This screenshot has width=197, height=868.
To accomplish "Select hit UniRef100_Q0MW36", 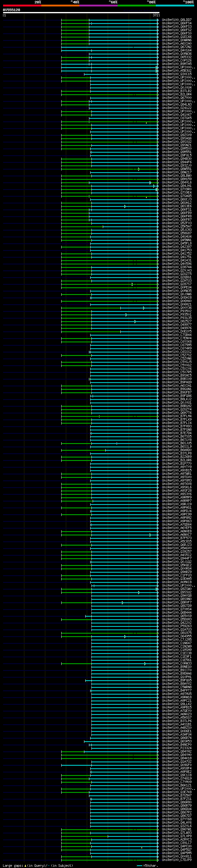I will click(x=177, y=54).
